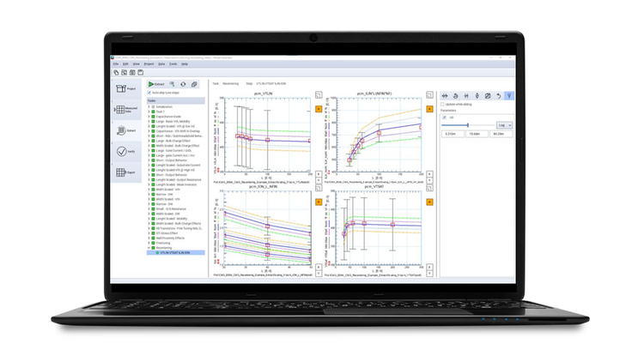Click the vertical adjust icon in tuner toolbar
The height and width of the screenshot is (362, 644).
click(x=477, y=95)
